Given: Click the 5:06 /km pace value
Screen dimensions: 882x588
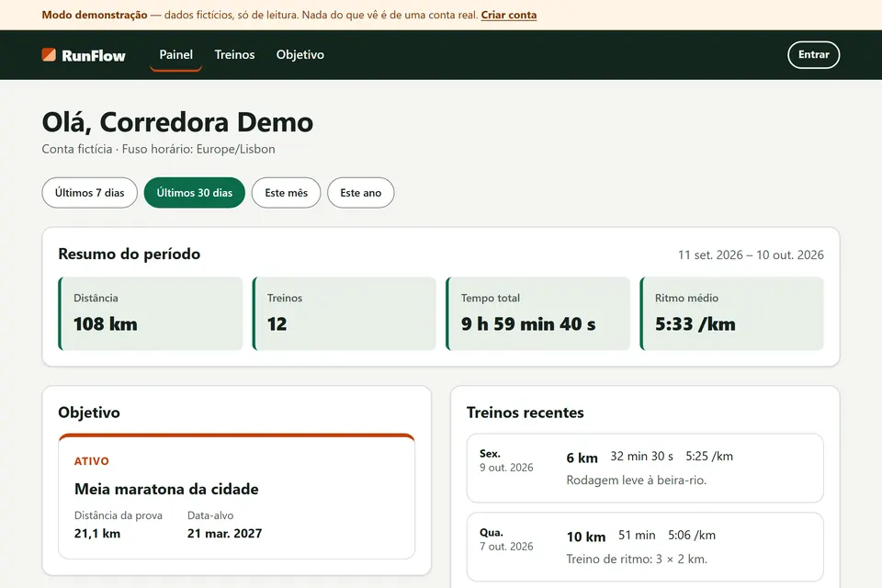Looking at the screenshot, I should [692, 535].
